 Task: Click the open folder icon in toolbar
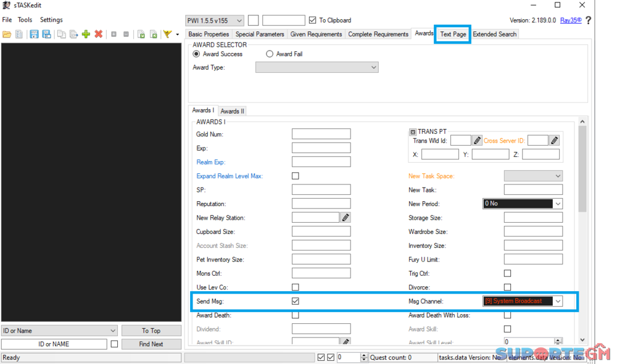[x=7, y=35]
